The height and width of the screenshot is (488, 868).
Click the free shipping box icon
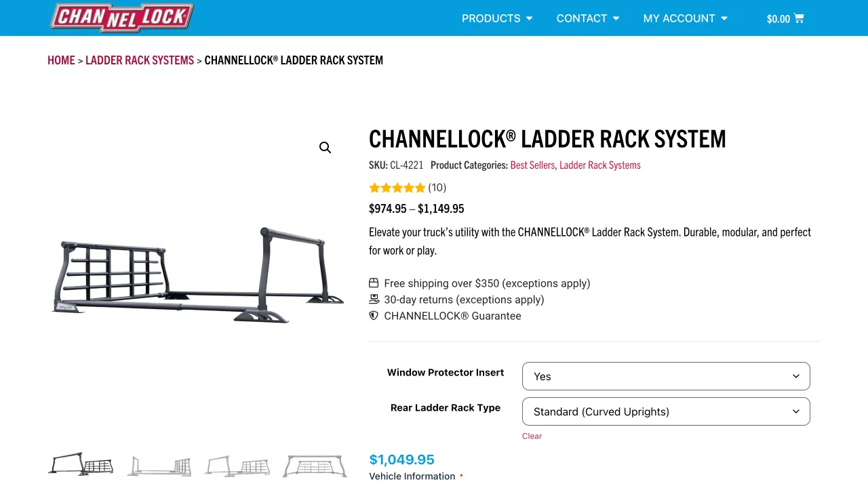tap(374, 283)
